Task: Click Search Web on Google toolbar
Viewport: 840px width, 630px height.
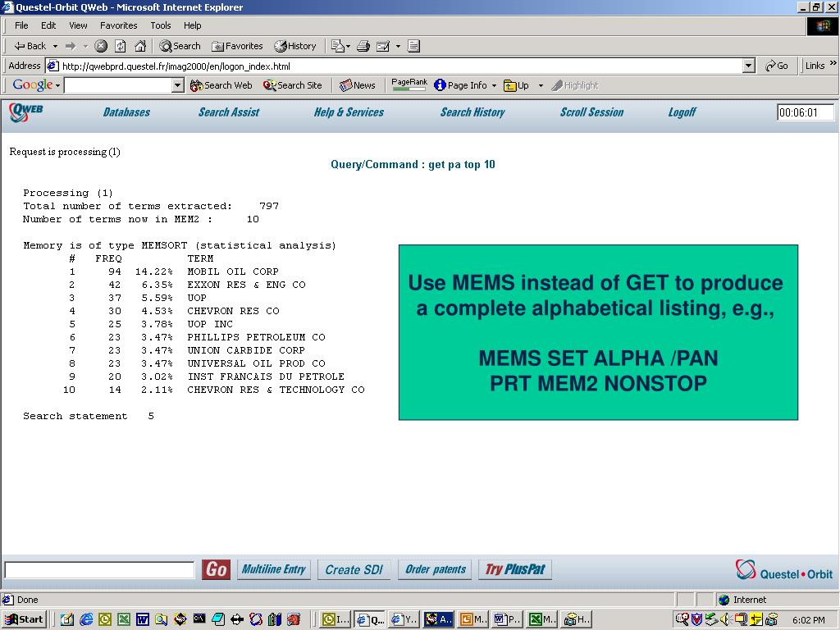Action: point(221,85)
